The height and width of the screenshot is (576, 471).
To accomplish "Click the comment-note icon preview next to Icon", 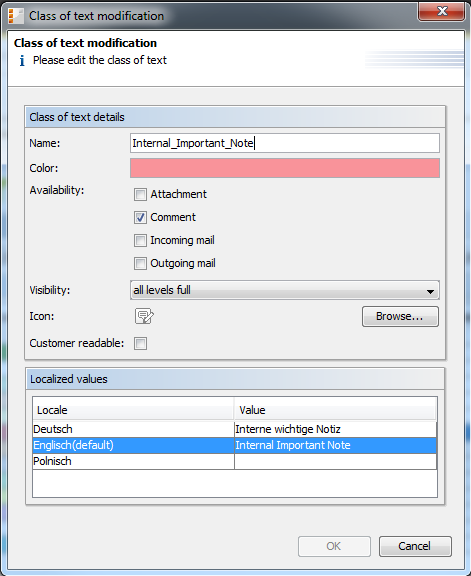I will point(144,316).
